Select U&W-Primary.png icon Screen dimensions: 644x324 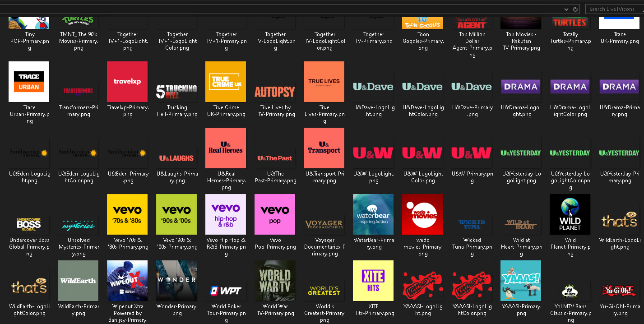point(472,153)
